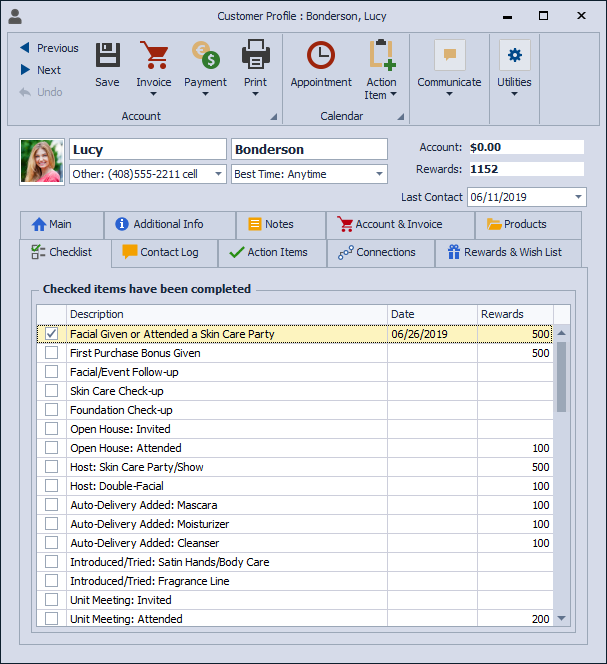The height and width of the screenshot is (664, 607).
Task: Go to Next customer arrow
Action: (25, 69)
